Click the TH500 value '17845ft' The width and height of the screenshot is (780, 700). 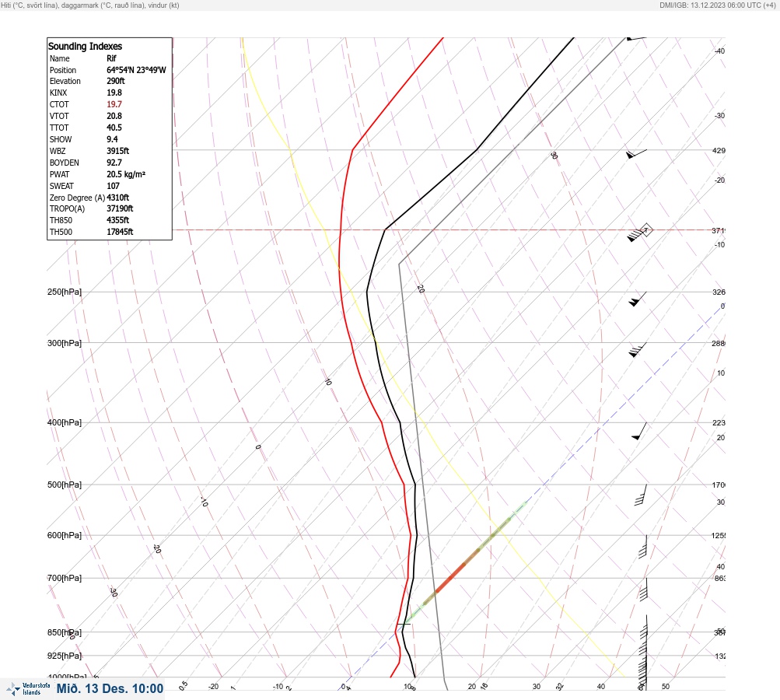click(120, 232)
